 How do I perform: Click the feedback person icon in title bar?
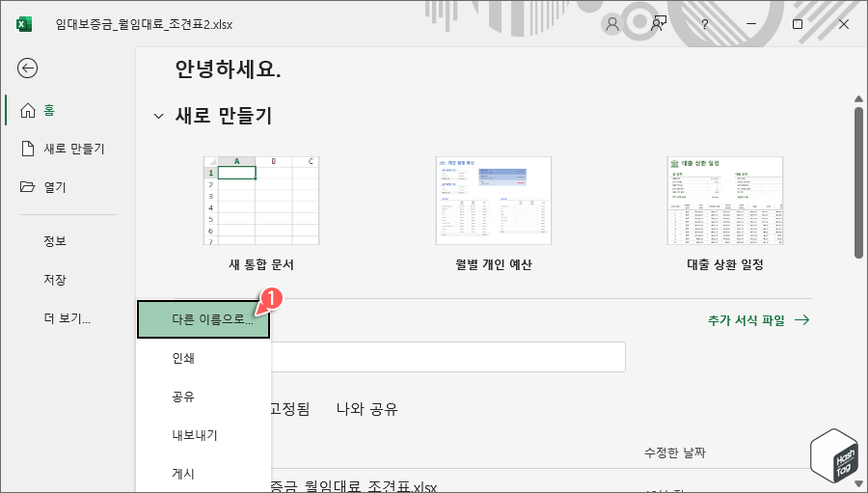tap(658, 24)
